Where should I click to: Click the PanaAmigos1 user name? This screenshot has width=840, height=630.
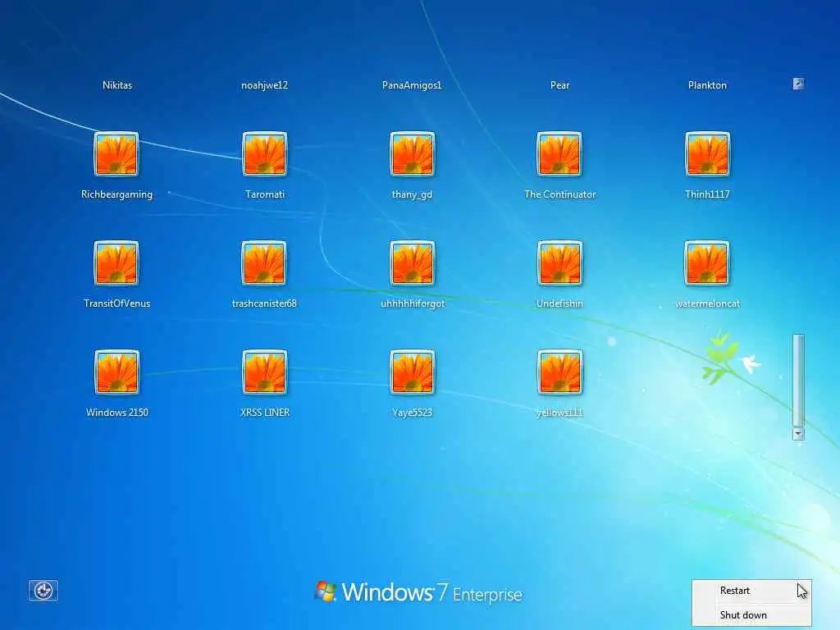point(412,85)
